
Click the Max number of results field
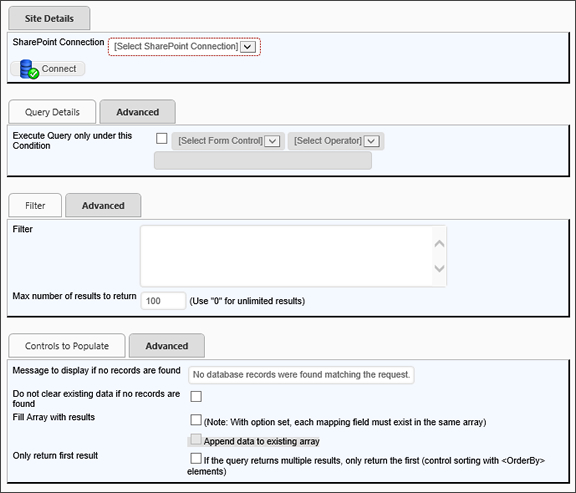pos(163,301)
